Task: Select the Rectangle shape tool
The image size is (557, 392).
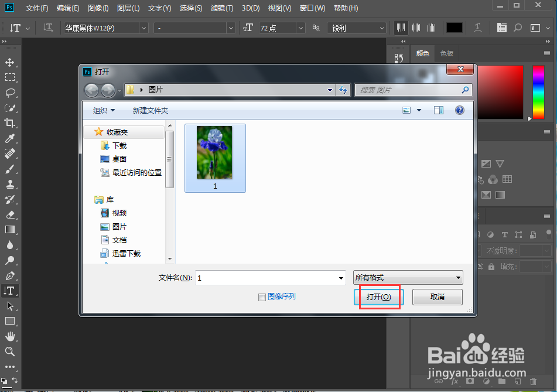Action: (9, 321)
